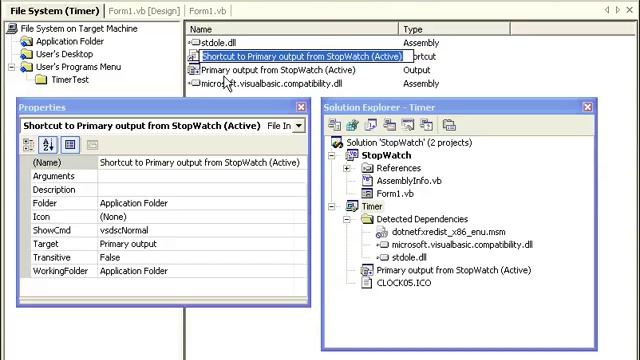Click the Property Pages icon in Properties toolbar
Viewport: 640px width, 360px height.
92,144
